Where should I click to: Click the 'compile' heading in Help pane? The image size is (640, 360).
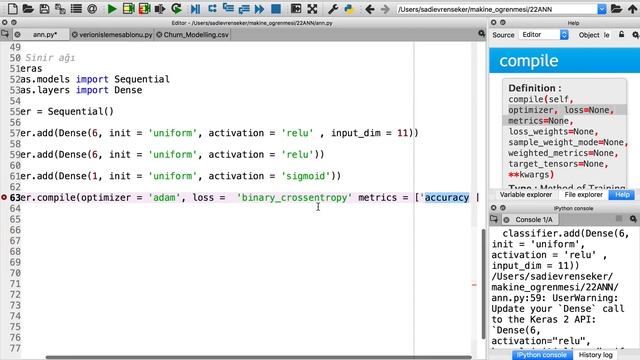529,61
